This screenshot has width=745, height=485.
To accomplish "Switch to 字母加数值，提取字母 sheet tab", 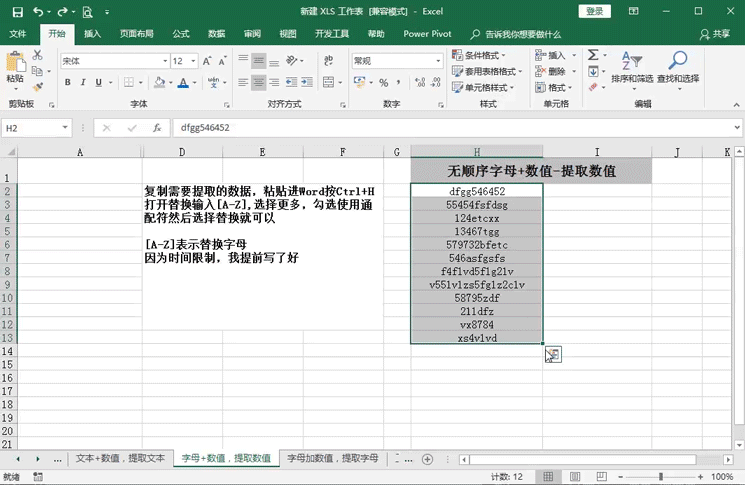I will (x=333, y=458).
